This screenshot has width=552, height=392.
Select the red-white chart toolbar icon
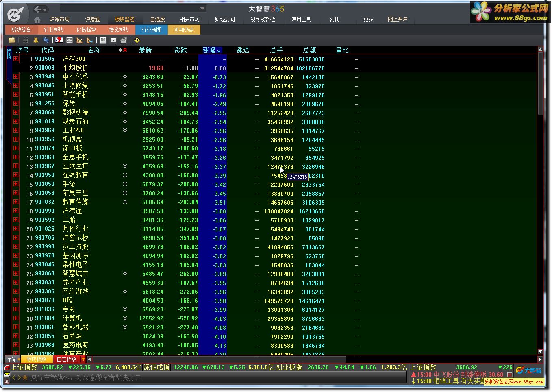(59, 40)
